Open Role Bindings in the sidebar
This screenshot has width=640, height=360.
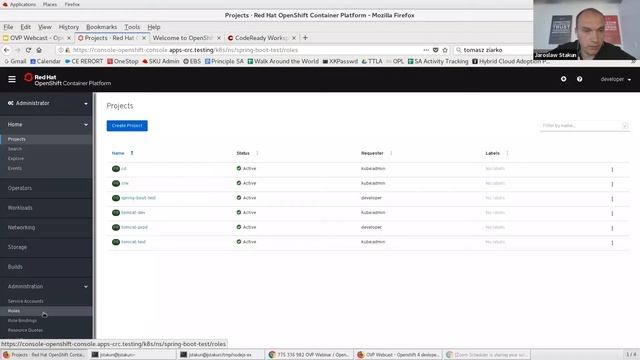point(22,321)
